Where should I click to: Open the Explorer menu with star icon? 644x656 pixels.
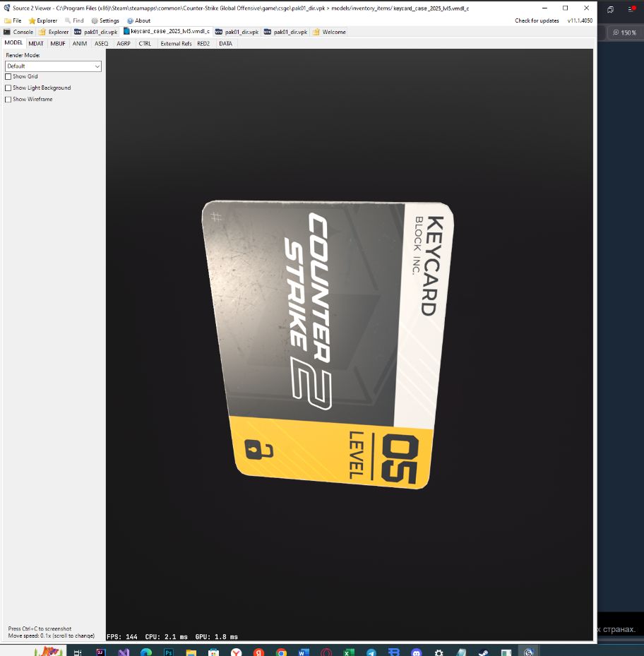[x=42, y=20]
